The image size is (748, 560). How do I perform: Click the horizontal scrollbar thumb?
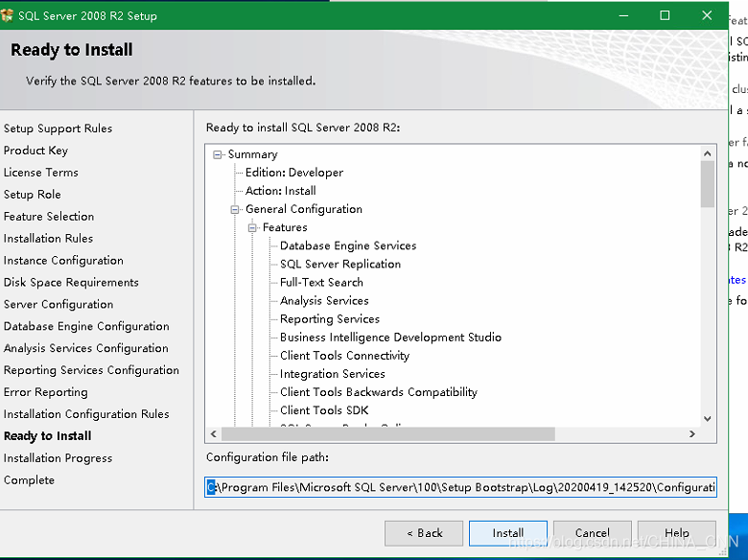[x=388, y=434]
